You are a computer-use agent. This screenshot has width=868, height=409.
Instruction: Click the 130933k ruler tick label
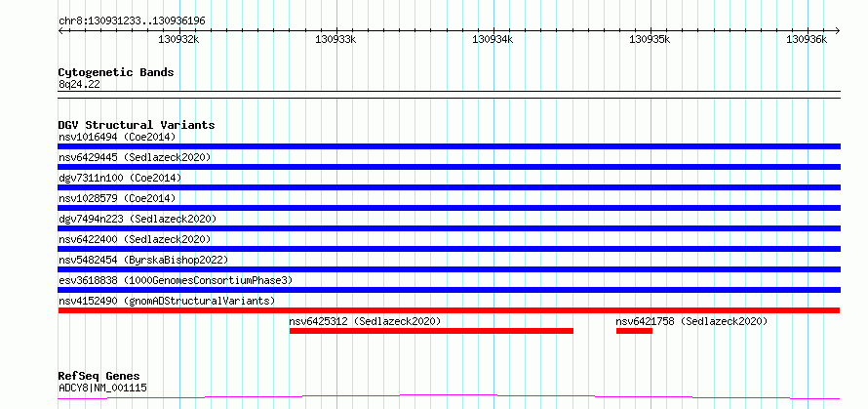pyautogui.click(x=336, y=40)
